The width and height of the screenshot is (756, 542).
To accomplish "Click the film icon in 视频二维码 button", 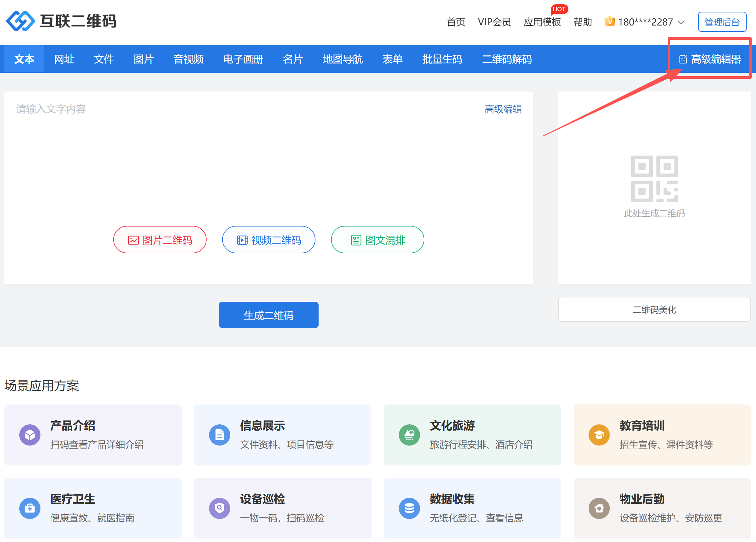I will [242, 240].
